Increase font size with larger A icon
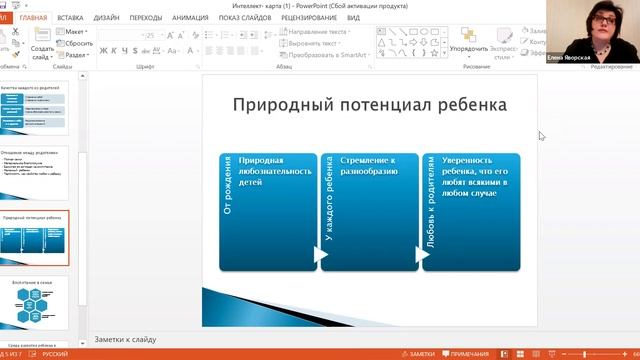 (x=170, y=36)
